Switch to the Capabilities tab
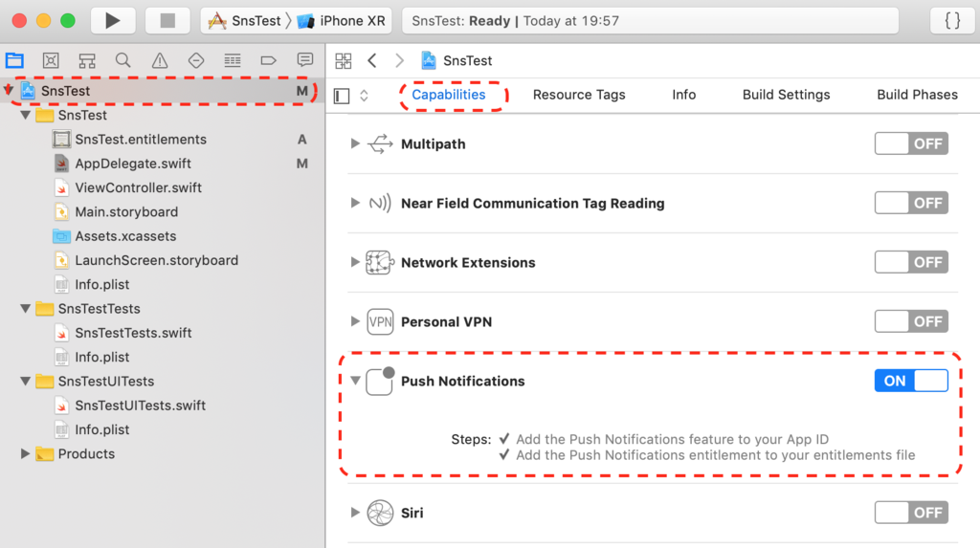This screenshot has width=980, height=548. coord(448,95)
